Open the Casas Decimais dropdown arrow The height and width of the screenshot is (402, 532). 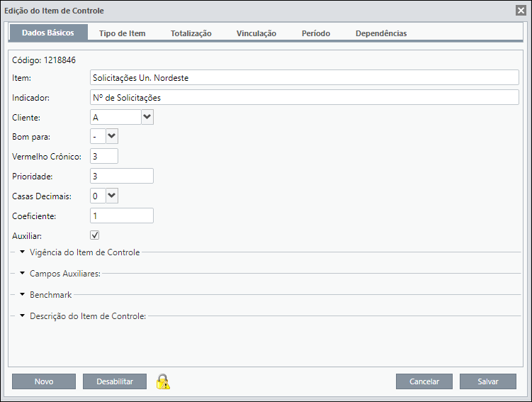tap(112, 196)
